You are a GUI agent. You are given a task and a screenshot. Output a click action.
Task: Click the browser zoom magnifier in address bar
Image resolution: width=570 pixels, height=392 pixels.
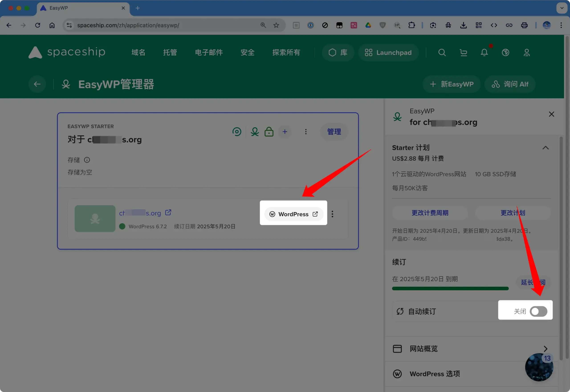[263, 25]
